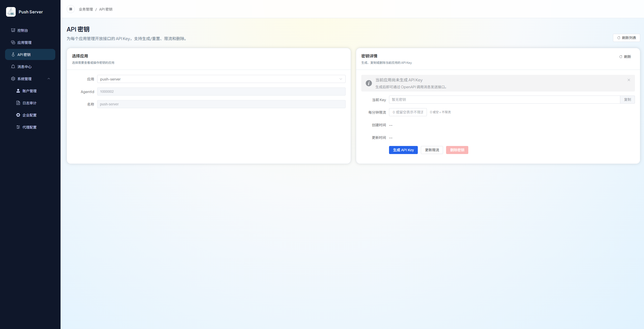Open 账户管理 user item
Image resolution: width=644 pixels, height=329 pixels.
[x=29, y=91]
